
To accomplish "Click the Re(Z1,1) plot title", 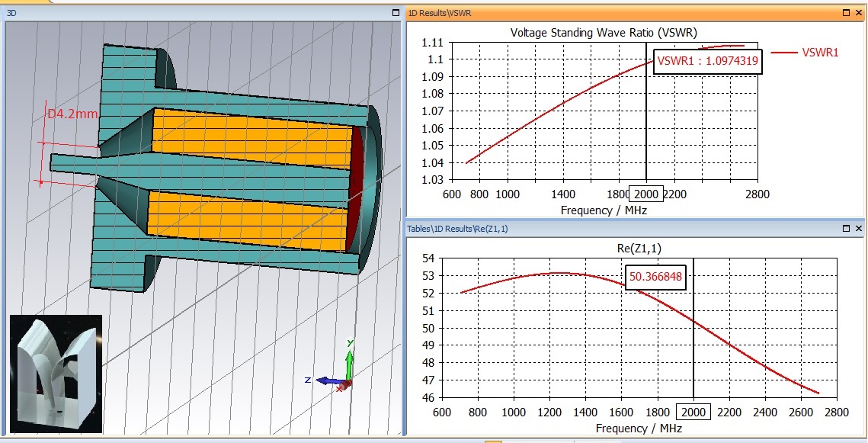I will (639, 249).
